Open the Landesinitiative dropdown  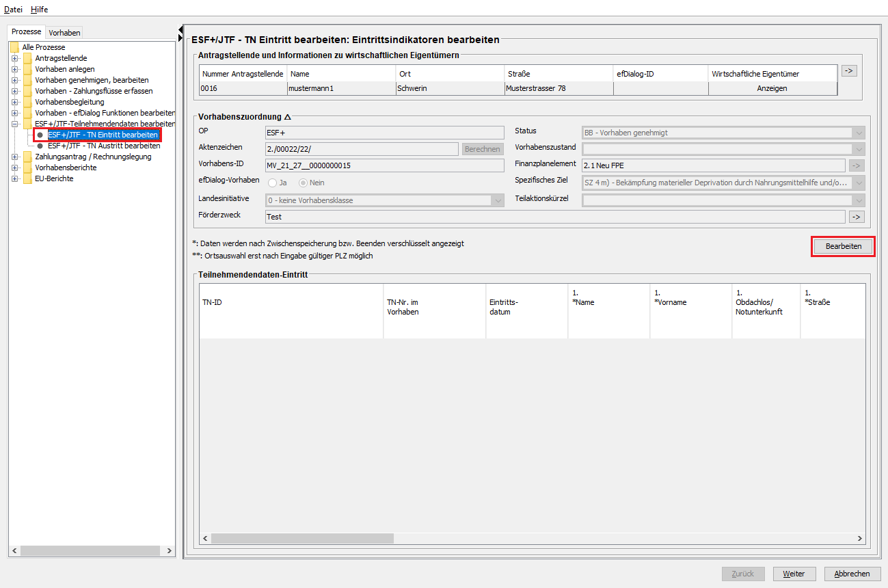tap(497, 200)
